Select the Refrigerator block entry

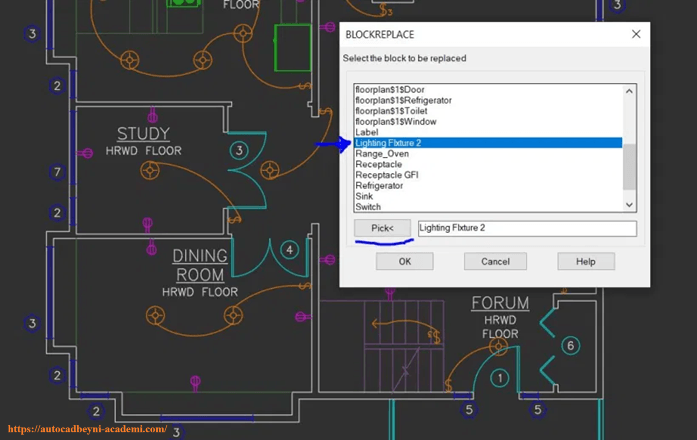488,186
